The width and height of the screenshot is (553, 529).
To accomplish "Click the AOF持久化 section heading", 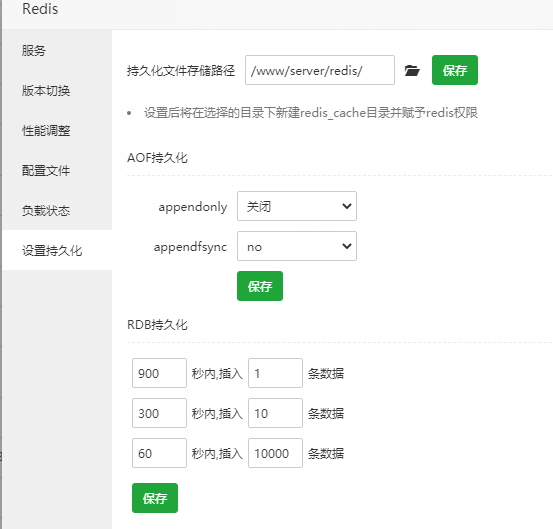I will click(157, 158).
